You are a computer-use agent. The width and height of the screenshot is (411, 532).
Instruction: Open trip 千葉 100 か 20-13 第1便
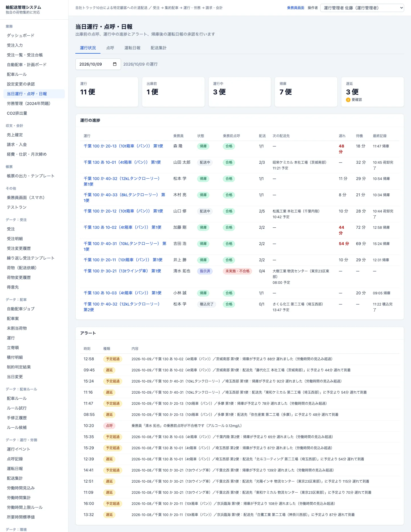(123, 146)
